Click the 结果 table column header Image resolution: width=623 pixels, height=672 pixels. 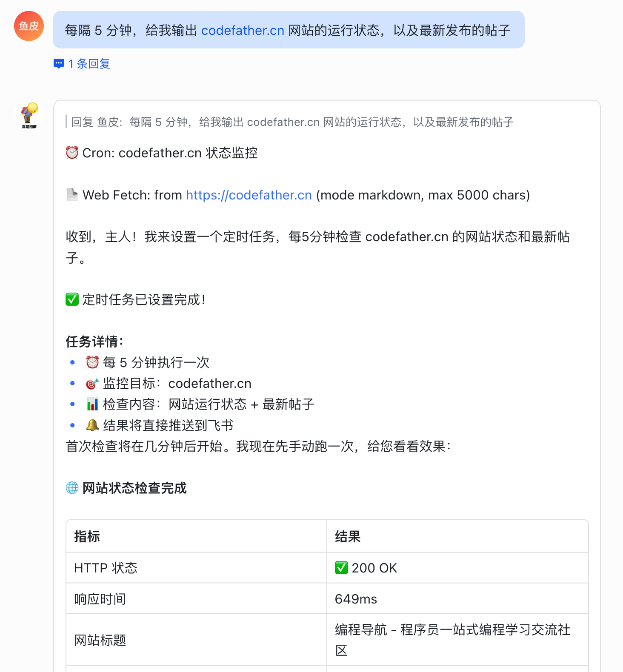coord(348,537)
